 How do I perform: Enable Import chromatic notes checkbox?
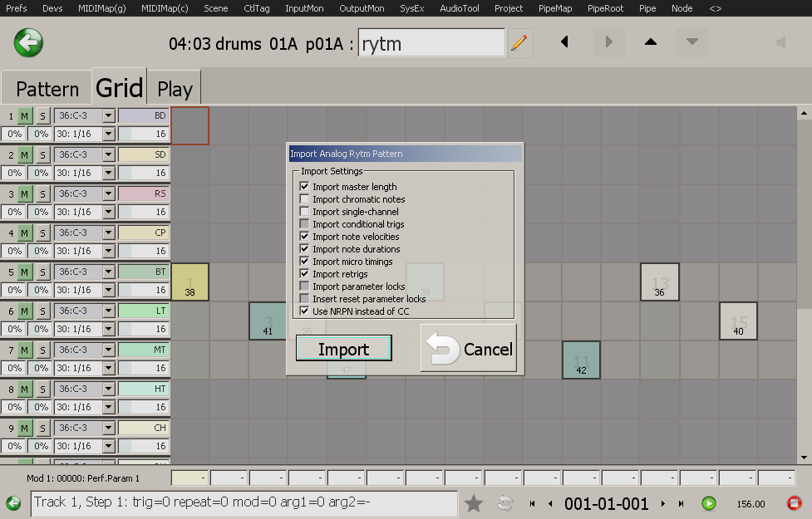(x=305, y=199)
